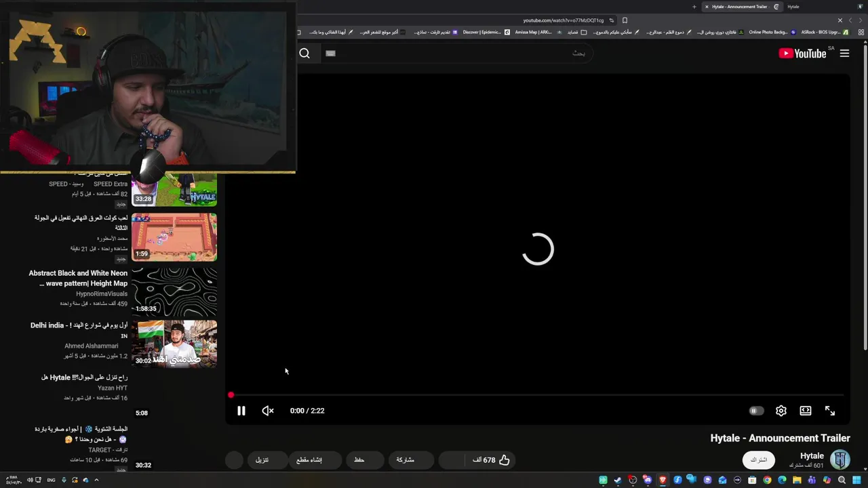Open the Abstract Black and White Neon video
868x488 pixels.
[78, 278]
